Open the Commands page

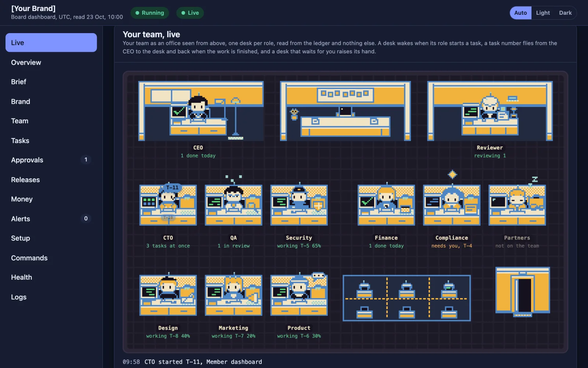point(51,258)
